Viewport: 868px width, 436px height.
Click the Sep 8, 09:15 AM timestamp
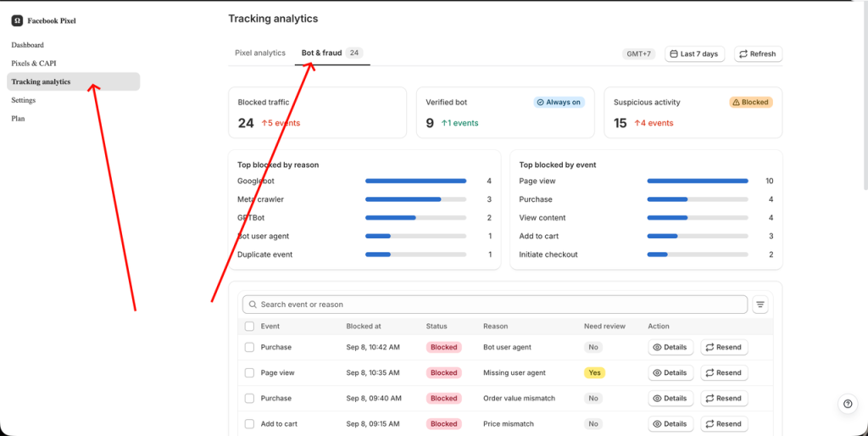(373, 424)
